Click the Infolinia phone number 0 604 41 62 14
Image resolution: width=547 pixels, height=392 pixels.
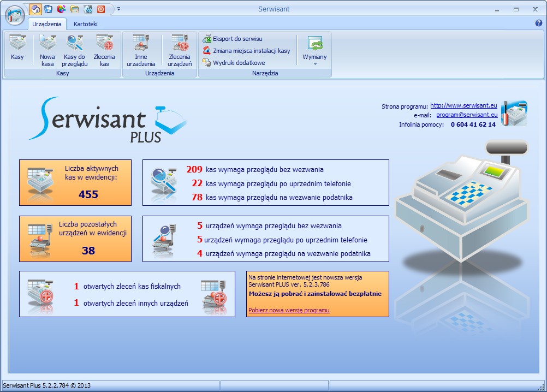473,124
